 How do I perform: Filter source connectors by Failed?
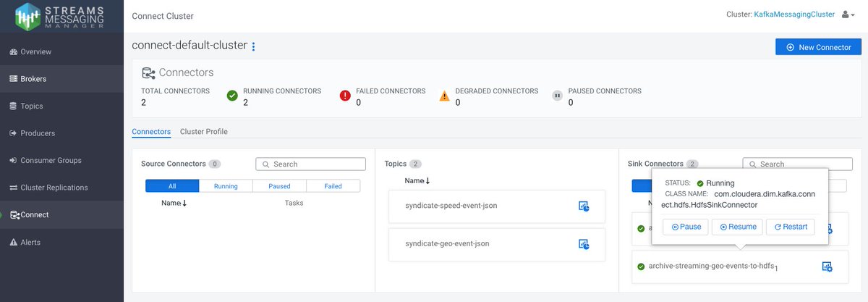pyautogui.click(x=333, y=186)
